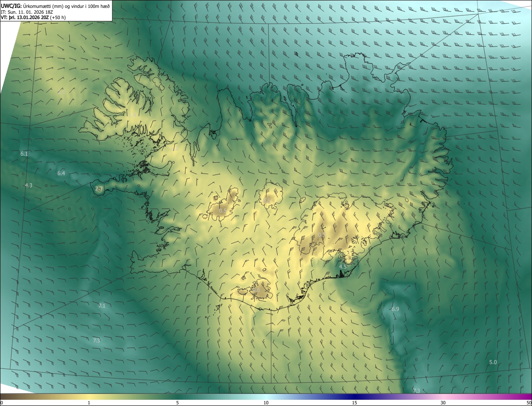Select the 6.4 value label on the map
This screenshot has height=406, width=532.
[61, 173]
